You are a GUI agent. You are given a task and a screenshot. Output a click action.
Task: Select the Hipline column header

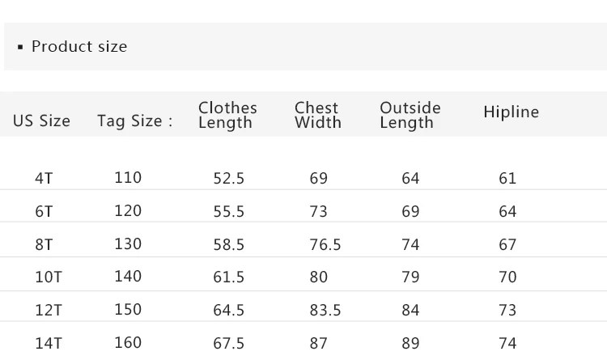(511, 112)
